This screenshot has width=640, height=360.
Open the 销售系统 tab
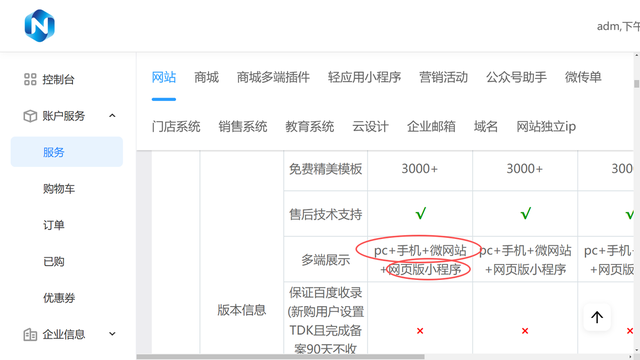click(x=243, y=127)
